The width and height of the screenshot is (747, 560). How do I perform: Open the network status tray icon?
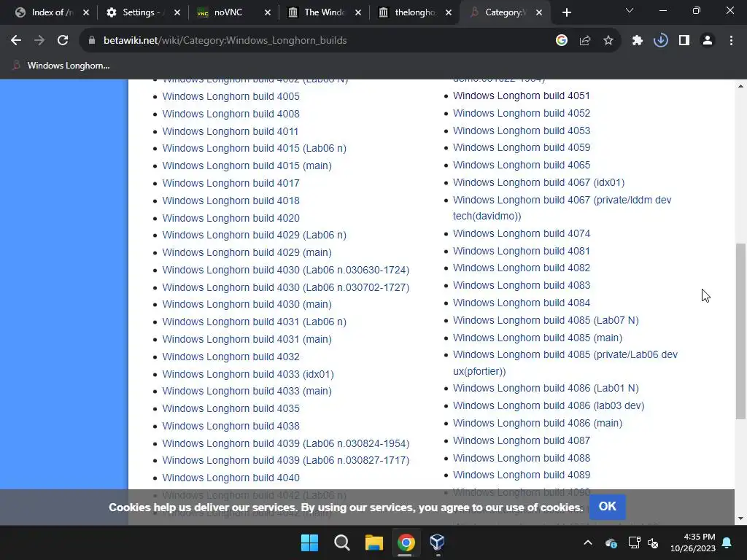click(x=634, y=542)
